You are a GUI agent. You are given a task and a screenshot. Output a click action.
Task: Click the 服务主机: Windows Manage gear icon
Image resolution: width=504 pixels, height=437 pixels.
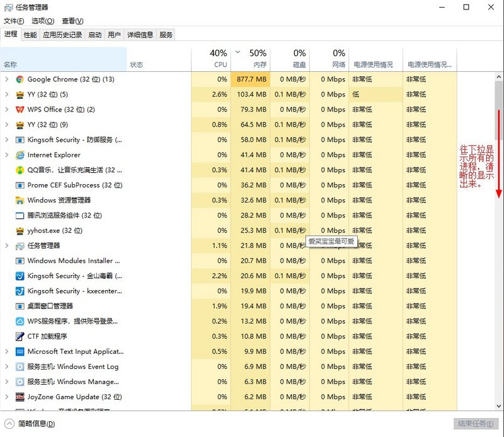pyautogui.click(x=20, y=382)
